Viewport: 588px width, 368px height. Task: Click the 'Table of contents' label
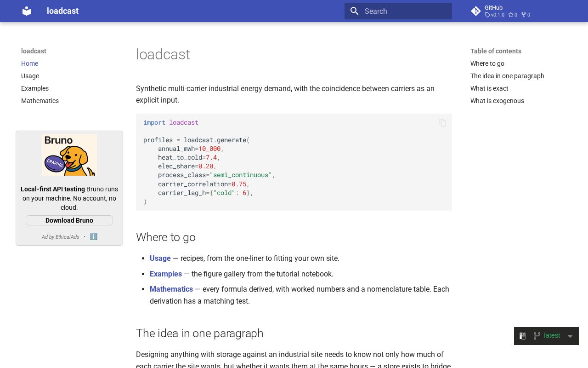tap(496, 51)
